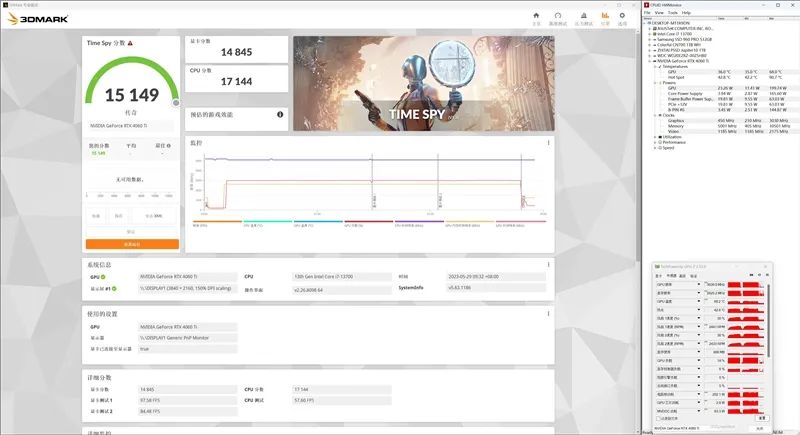Select the Memory clock row in HWMonitor
Screen dimensions: 800x435
[719, 126]
